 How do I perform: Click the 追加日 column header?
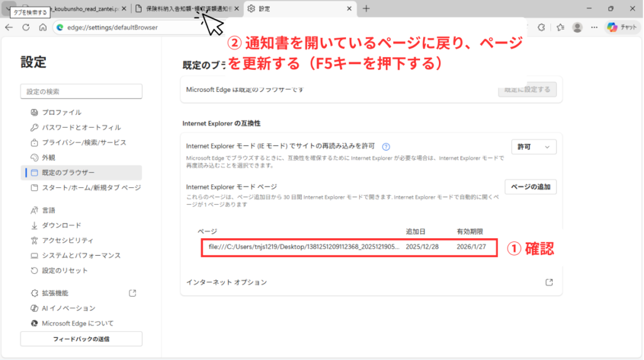[x=416, y=231]
